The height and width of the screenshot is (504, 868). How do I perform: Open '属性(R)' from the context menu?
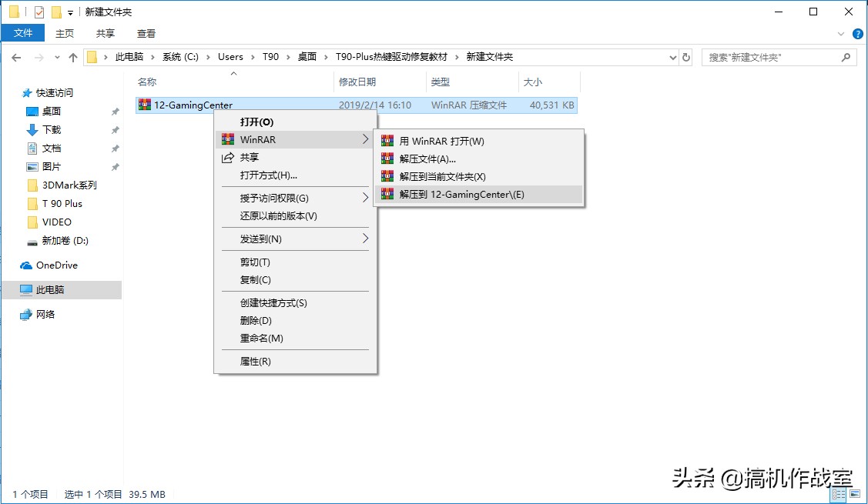[253, 361]
